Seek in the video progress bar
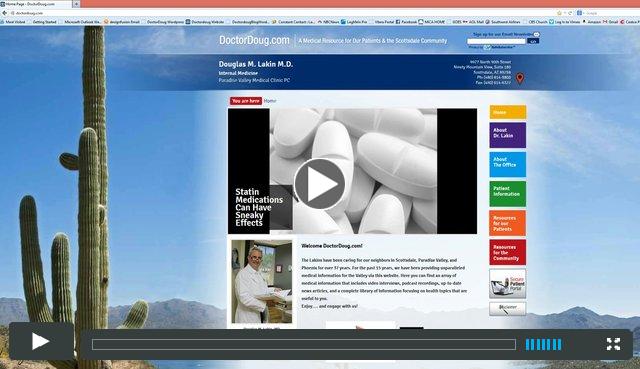This screenshot has height=369, width=640. pos(304,345)
